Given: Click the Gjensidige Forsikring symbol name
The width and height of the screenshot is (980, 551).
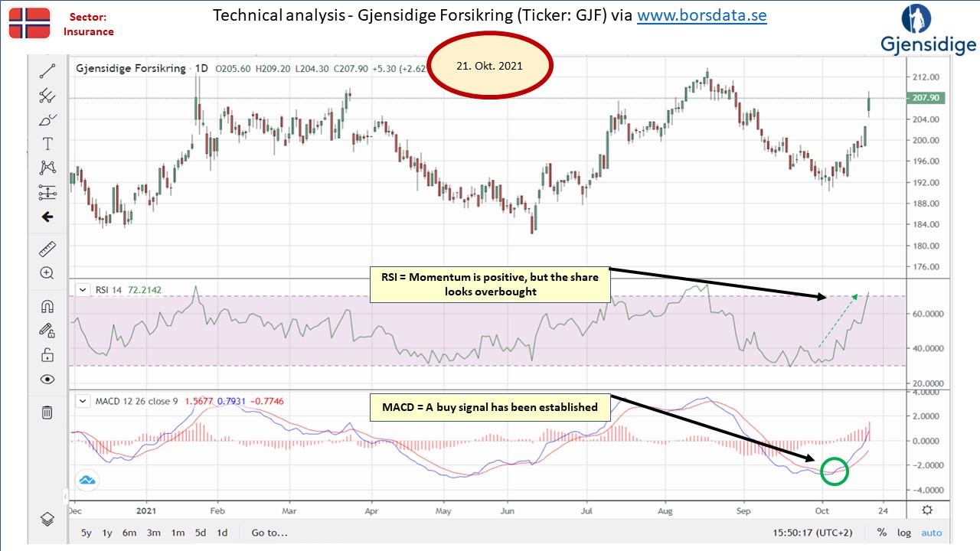Looking at the screenshot, I should click(131, 68).
